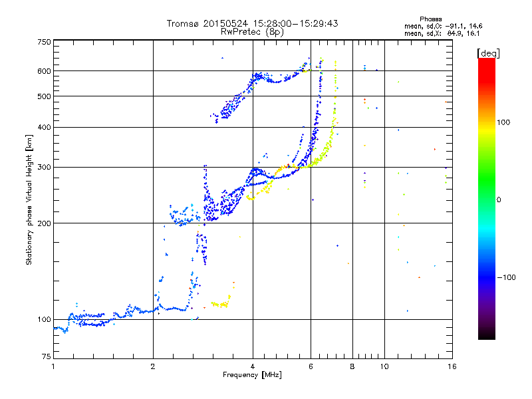Click the 'Phases' header label
This screenshot has height=399, width=532.
430,19
